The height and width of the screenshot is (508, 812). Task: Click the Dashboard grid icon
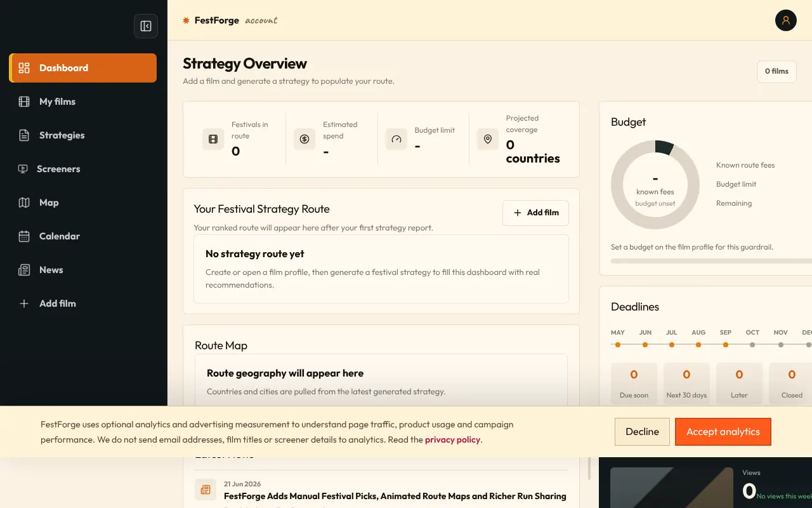(x=24, y=68)
